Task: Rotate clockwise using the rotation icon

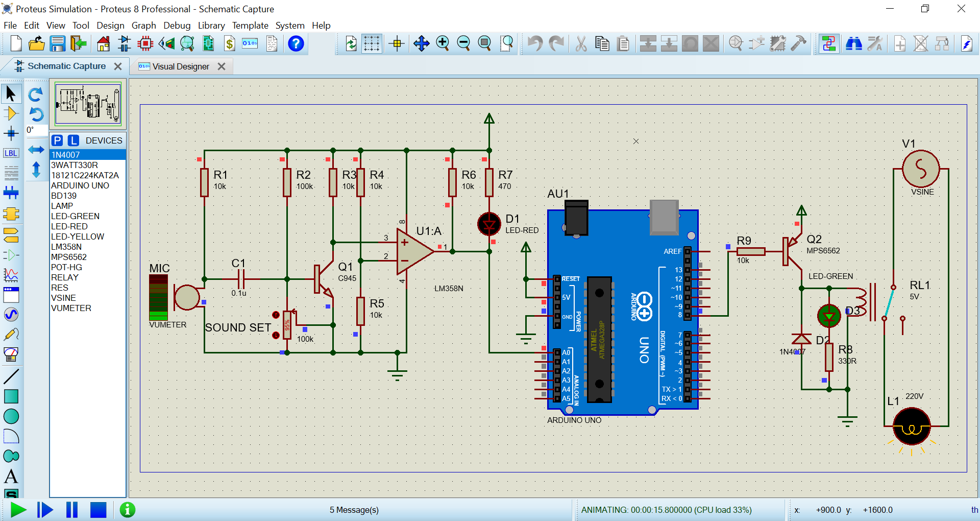Action: [36, 94]
